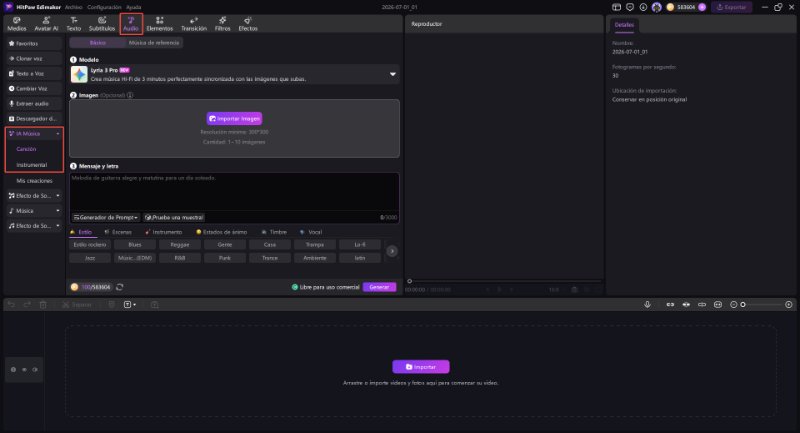The width and height of the screenshot is (800, 433).
Task: Open the Filtros library
Action: [222, 23]
